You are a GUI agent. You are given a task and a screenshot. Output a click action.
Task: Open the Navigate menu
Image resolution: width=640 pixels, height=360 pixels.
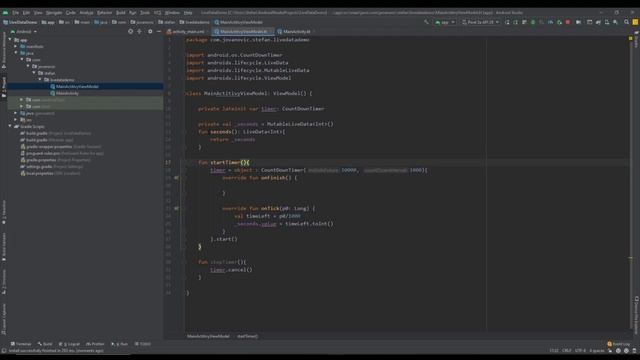(x=53, y=13)
